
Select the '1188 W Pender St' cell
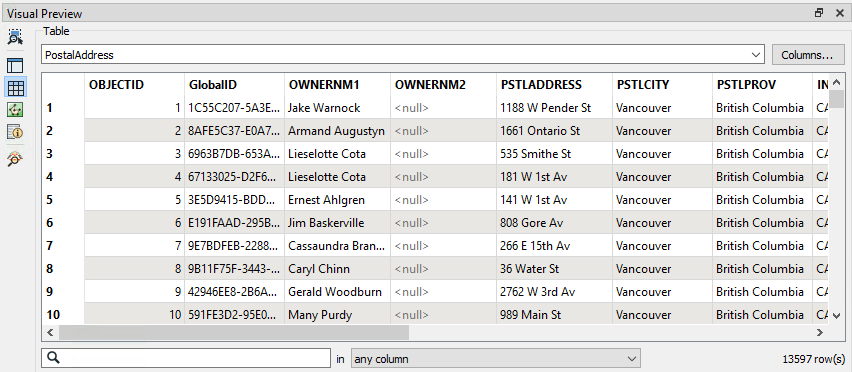[555, 108]
